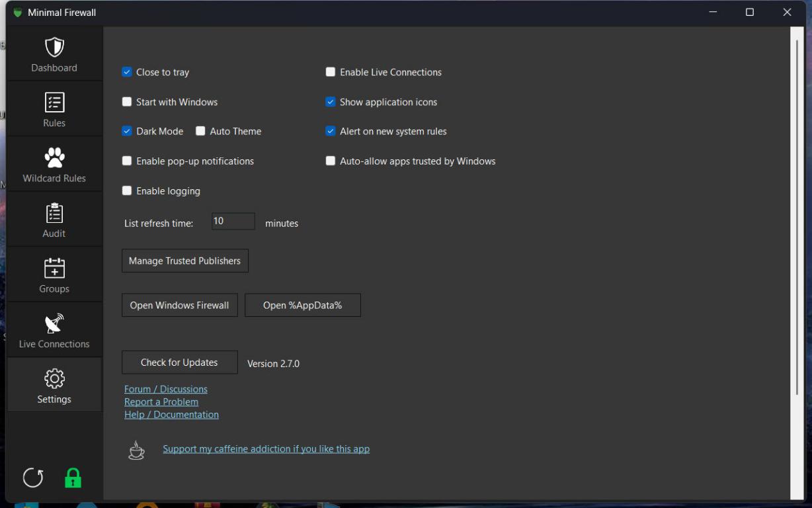Open the Dashboard shield icon
The image size is (812, 508).
pos(54,48)
